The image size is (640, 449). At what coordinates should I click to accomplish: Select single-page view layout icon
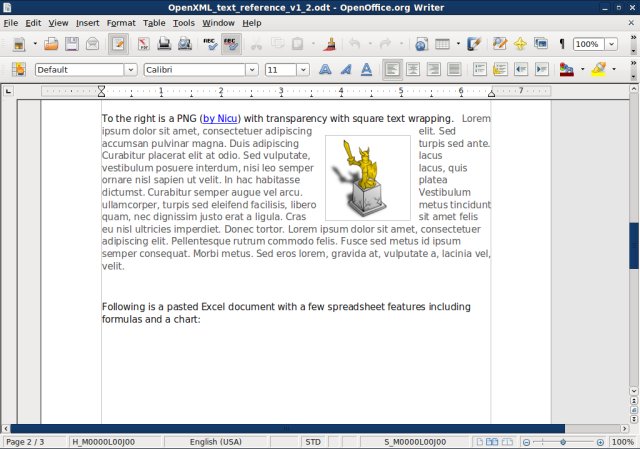480,442
